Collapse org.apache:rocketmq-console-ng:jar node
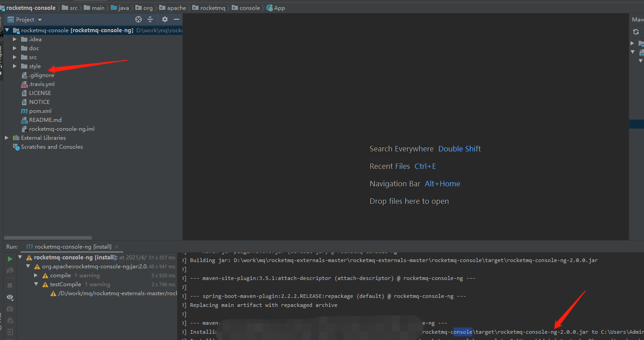 tap(28, 267)
